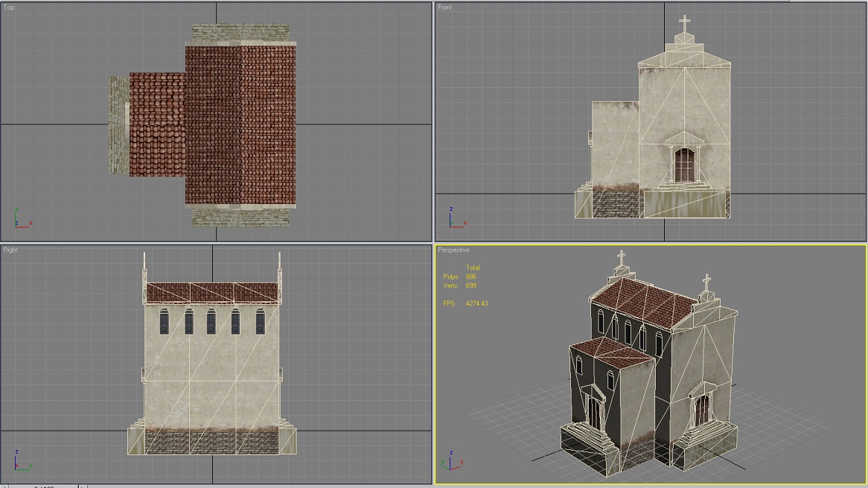868x488 pixels.
Task: Click the Verts count statistic
Action: point(460,286)
